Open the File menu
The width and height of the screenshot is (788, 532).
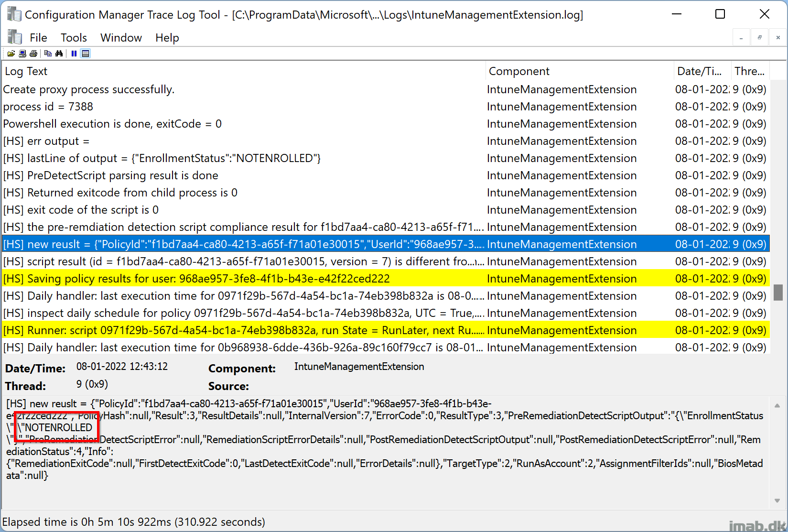click(x=38, y=38)
